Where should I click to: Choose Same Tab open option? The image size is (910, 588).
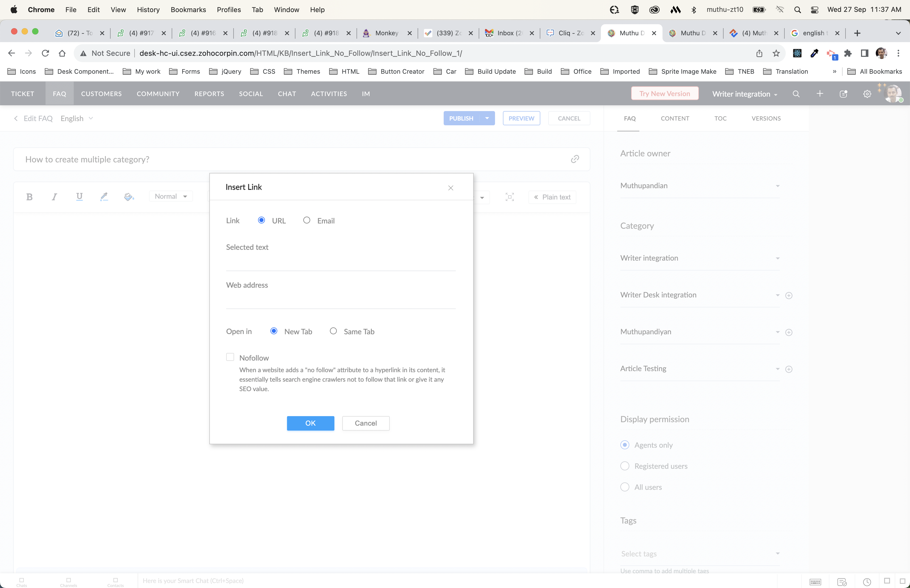pyautogui.click(x=333, y=331)
